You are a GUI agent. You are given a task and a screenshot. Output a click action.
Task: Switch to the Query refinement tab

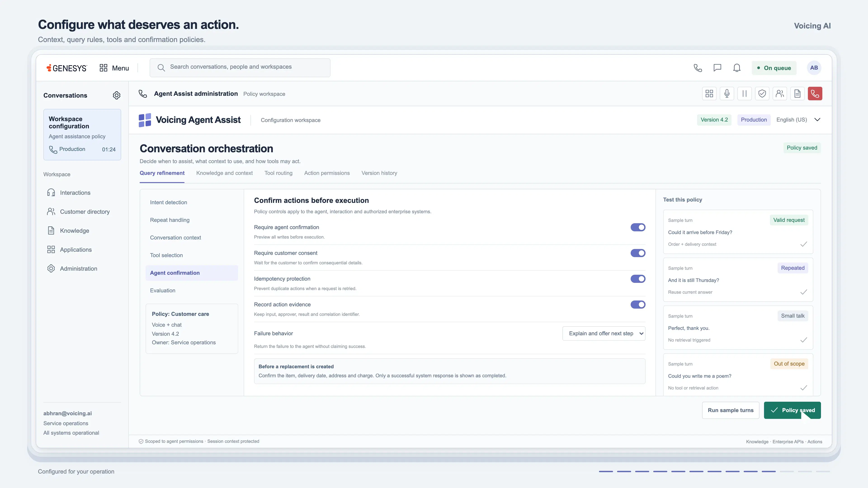162,173
